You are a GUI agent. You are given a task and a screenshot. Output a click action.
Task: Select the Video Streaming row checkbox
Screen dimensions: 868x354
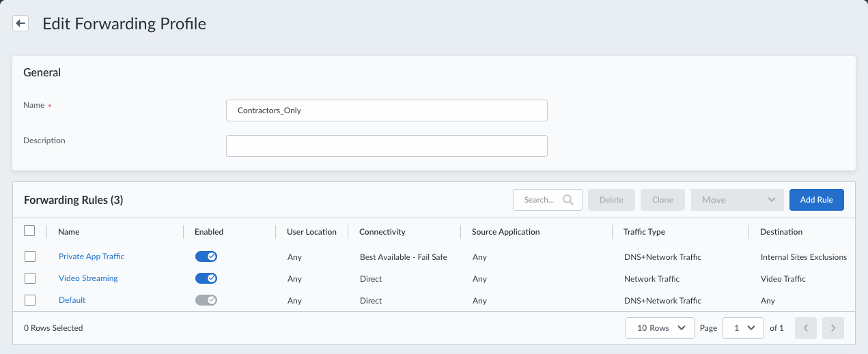pos(29,278)
